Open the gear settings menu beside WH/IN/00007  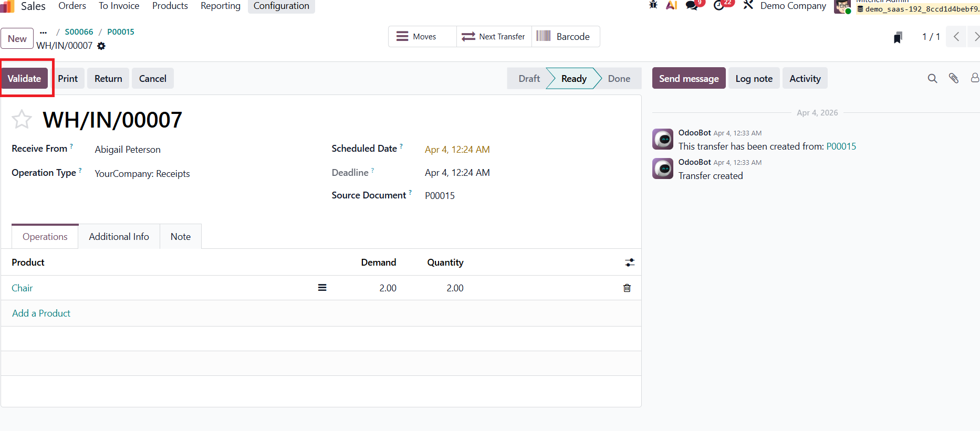point(101,46)
